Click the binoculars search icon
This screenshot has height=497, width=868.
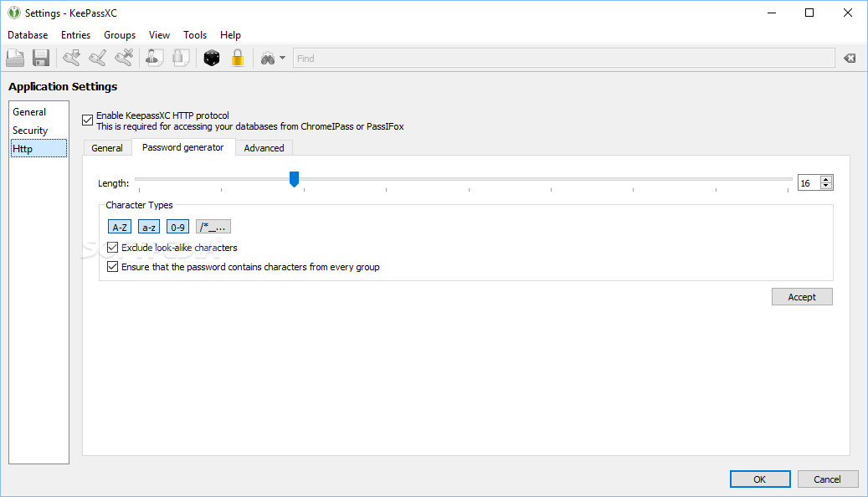tap(268, 58)
